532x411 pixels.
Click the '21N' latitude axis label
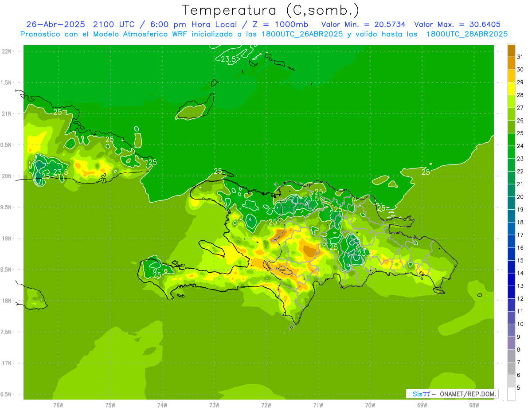point(6,114)
